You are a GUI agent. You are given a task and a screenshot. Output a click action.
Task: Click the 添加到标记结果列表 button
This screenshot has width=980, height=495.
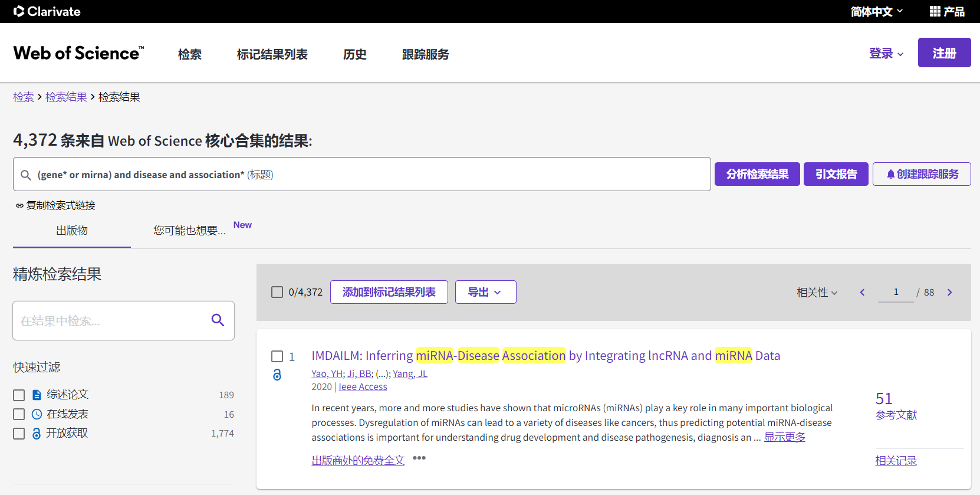pos(389,292)
